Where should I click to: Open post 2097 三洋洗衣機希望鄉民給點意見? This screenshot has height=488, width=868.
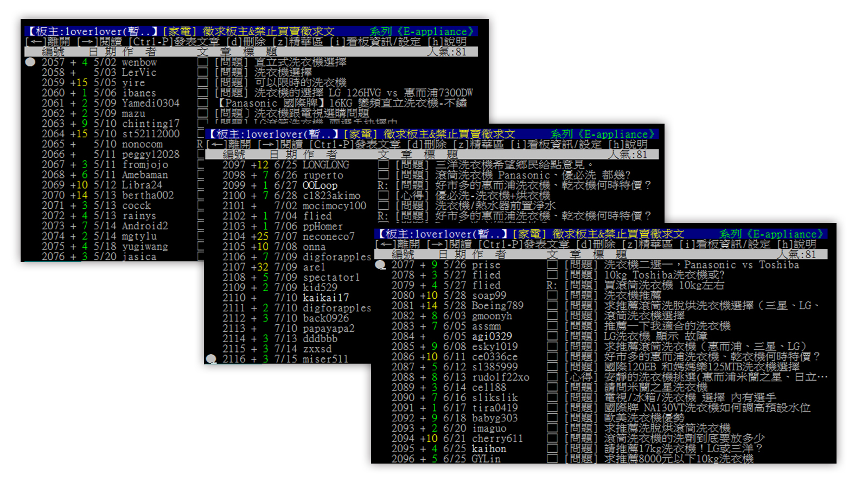(514, 165)
